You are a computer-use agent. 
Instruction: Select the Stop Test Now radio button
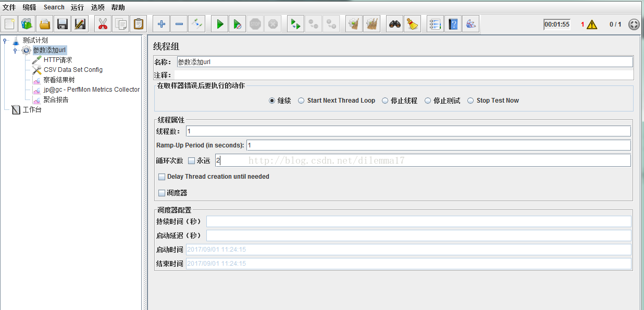(470, 101)
